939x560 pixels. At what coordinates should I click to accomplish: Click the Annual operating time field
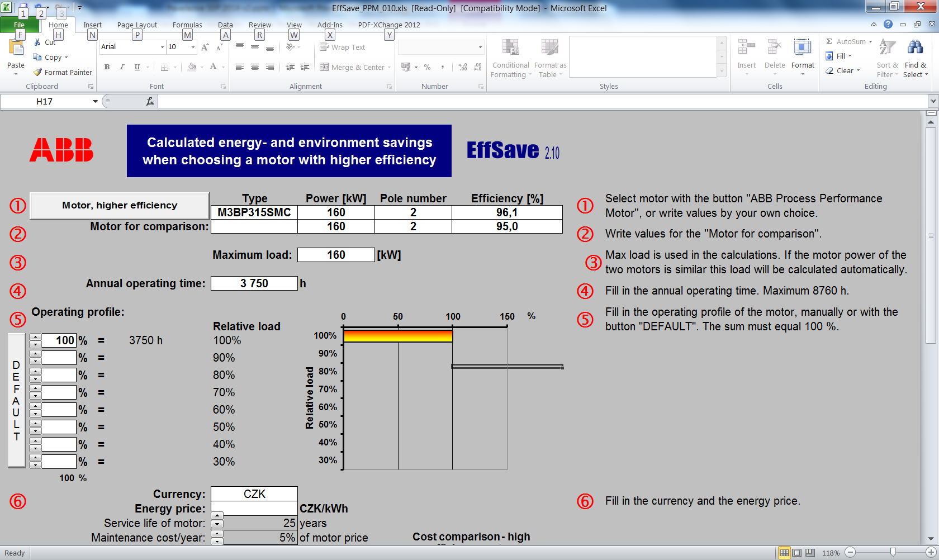point(254,283)
